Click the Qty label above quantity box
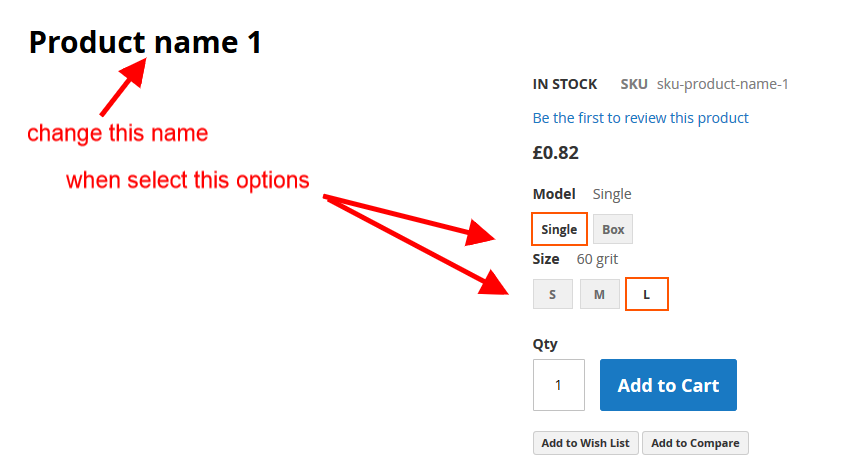Screen dimensions: 843x475 point(545,344)
